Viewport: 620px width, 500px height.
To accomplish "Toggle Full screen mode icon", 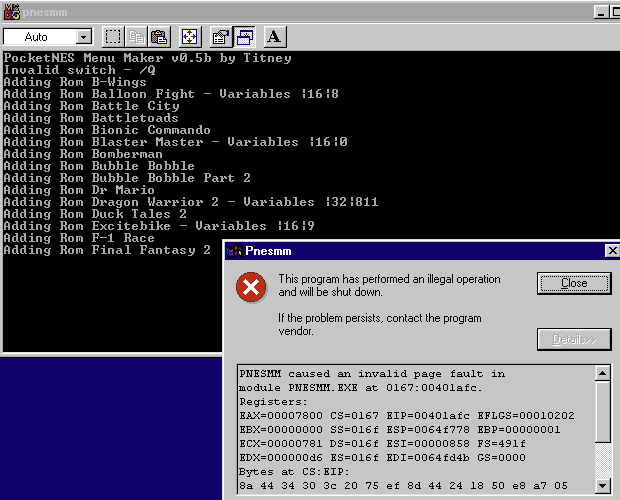I will coord(190,37).
